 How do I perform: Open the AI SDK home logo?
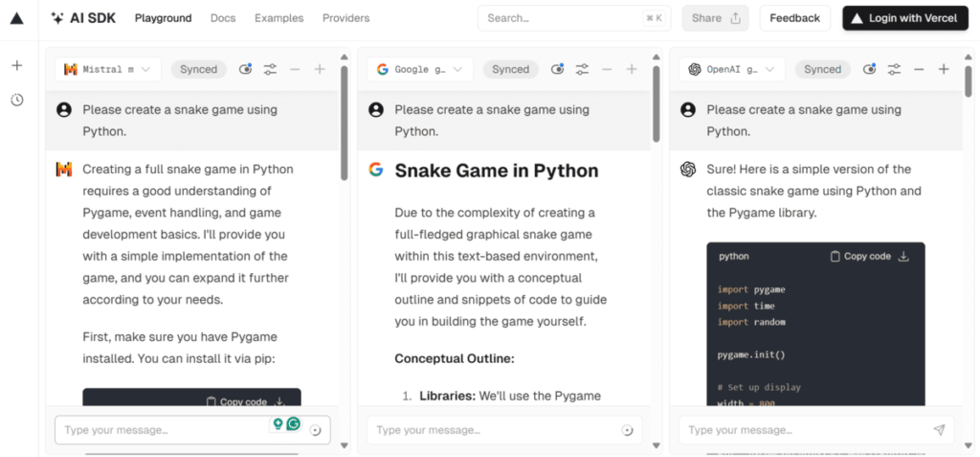pyautogui.click(x=83, y=18)
